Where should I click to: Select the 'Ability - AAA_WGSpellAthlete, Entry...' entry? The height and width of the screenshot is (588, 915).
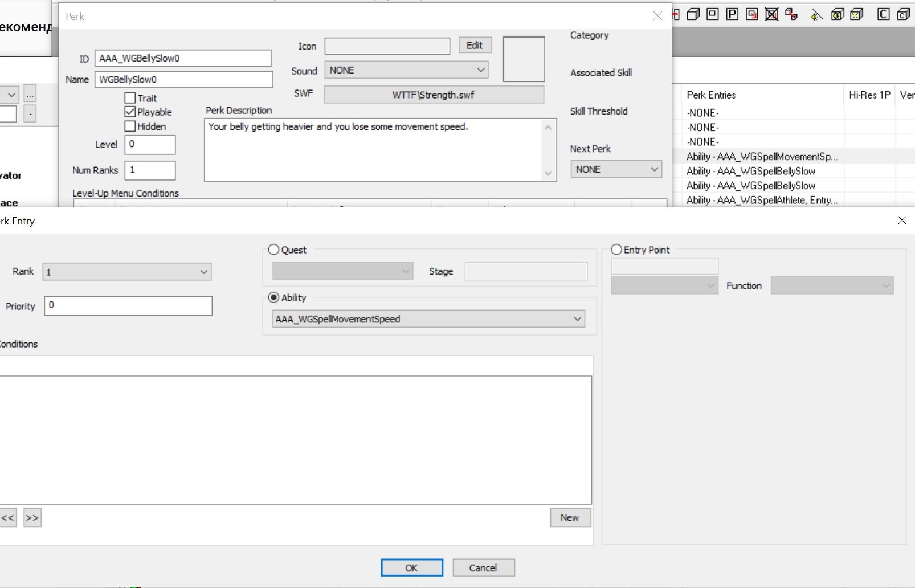coord(762,200)
